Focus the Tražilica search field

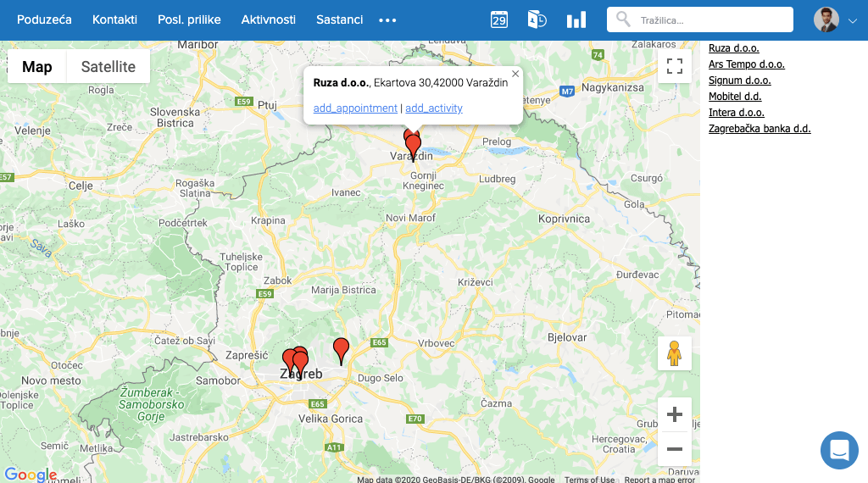tap(699, 20)
